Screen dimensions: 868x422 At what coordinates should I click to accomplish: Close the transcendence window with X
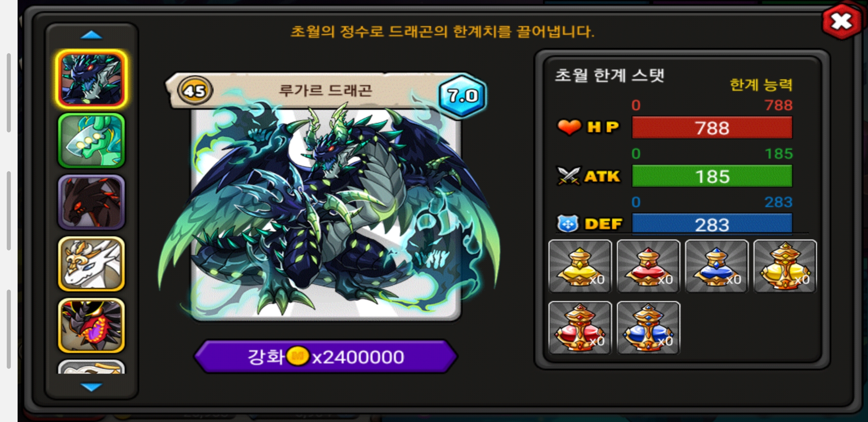click(x=842, y=21)
